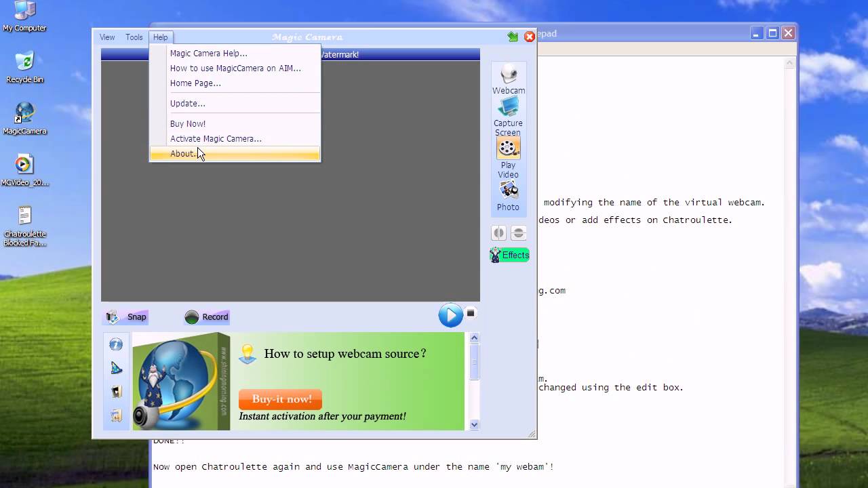The image size is (868, 488).
Task: Close the Notepad window
Action: click(x=788, y=33)
